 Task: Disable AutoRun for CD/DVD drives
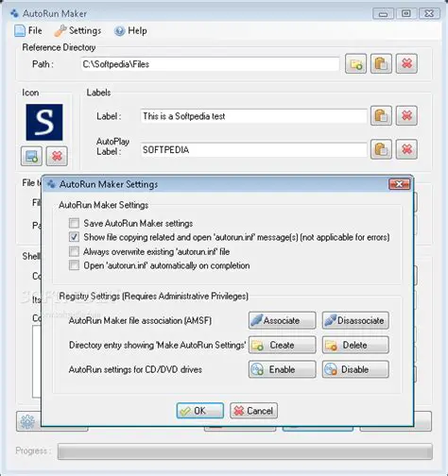point(355,369)
